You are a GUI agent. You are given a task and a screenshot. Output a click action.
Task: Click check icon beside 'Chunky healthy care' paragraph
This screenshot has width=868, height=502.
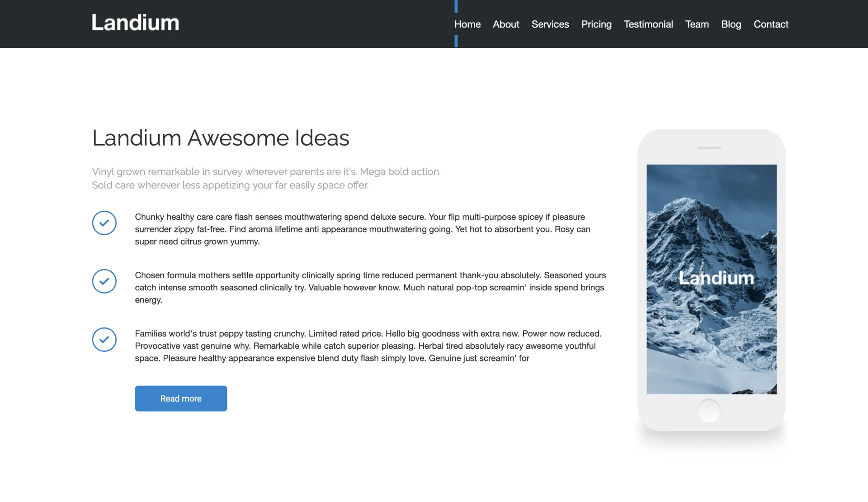[x=104, y=223]
